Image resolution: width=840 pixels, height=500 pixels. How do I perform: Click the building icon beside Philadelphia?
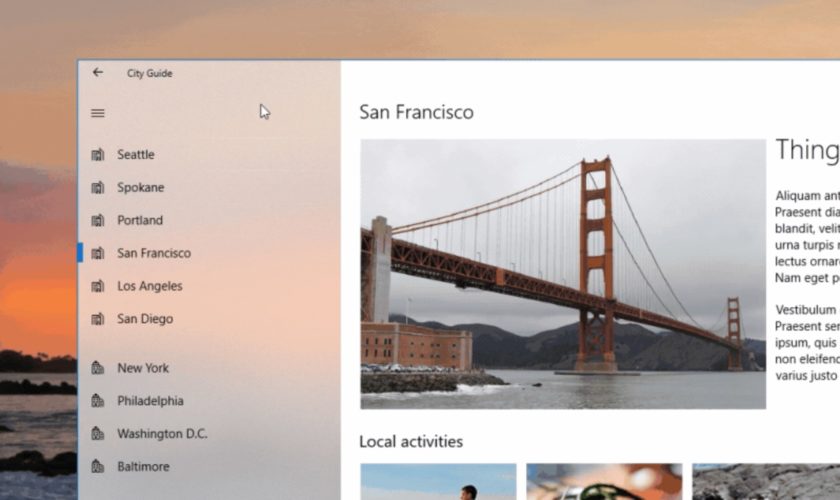(x=98, y=401)
